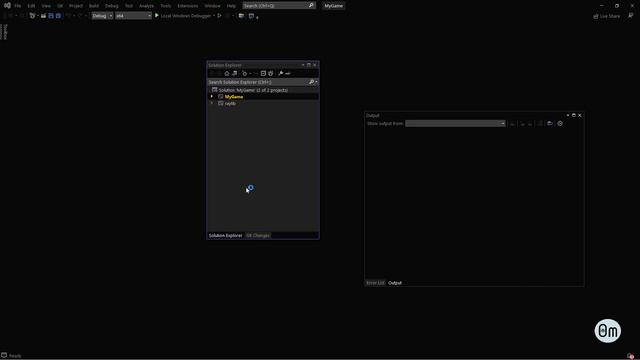The width and height of the screenshot is (640, 360).
Task: Click the Open File icon in the toolbar
Action: click(43, 16)
